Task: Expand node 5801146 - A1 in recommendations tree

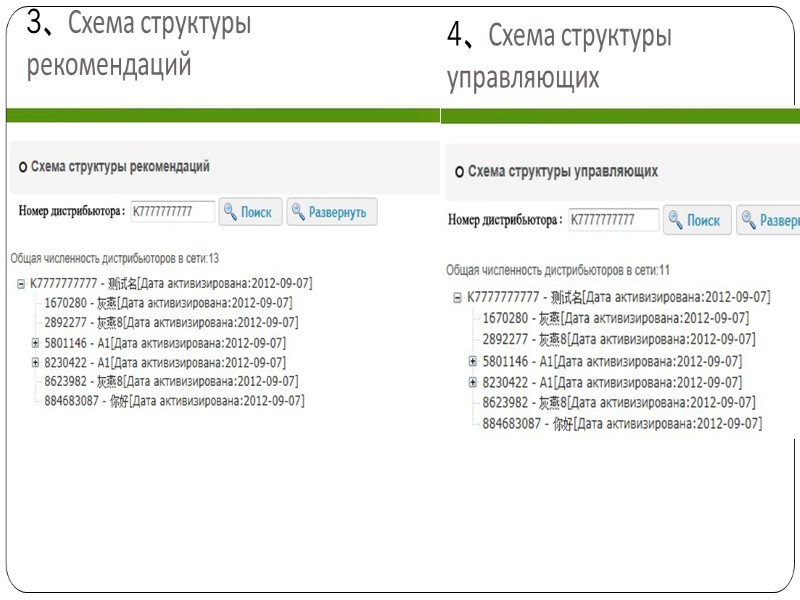Action: coord(35,345)
